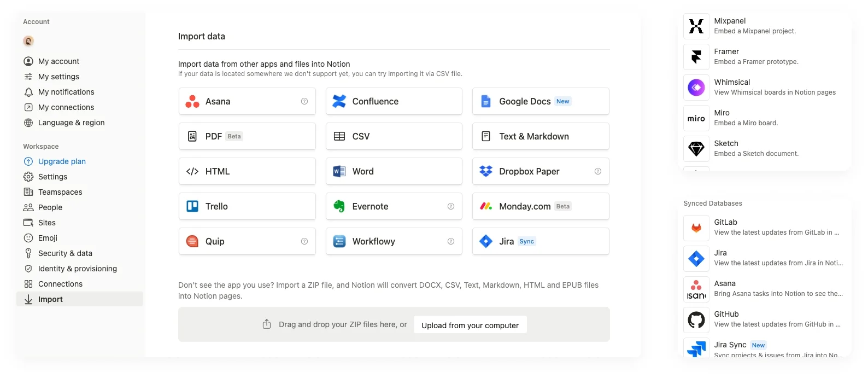Click the CSV table icon

(x=339, y=136)
